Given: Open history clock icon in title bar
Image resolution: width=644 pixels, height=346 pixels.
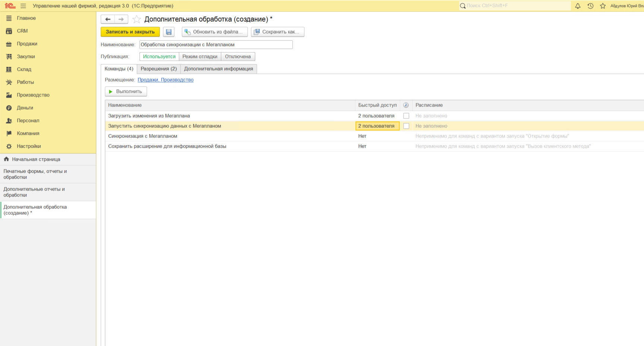Looking at the screenshot, I should [x=590, y=6].
